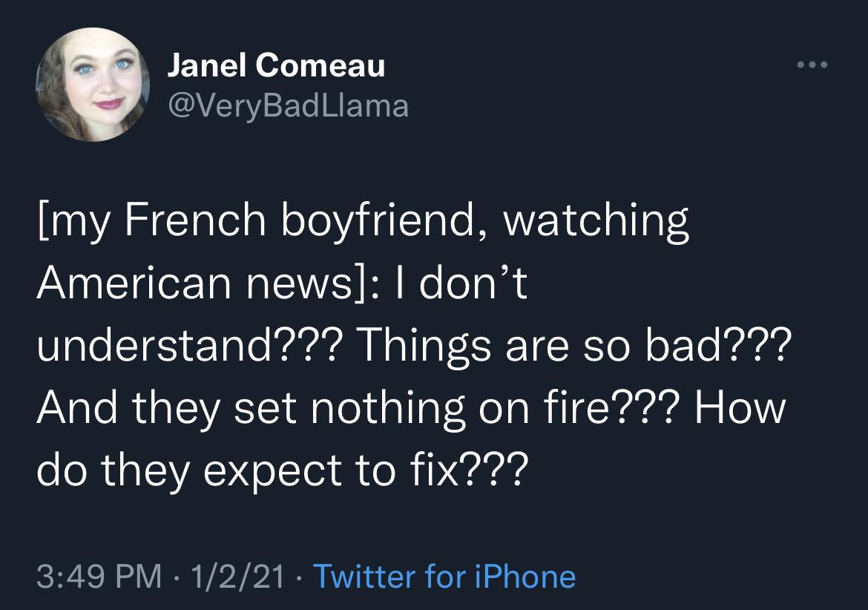Open the three-dot more options menu
This screenshot has height=610, width=868.
(x=811, y=65)
